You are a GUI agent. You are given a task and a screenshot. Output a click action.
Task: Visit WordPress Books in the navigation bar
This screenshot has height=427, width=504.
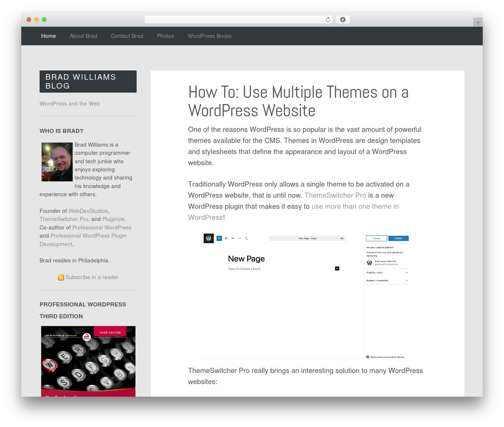point(209,36)
